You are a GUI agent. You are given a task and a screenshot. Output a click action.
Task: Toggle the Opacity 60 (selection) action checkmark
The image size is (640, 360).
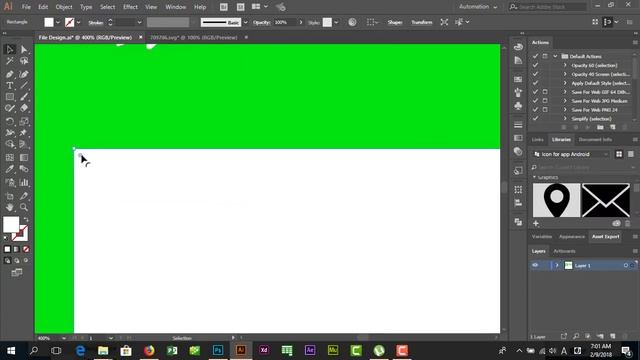tap(535, 65)
